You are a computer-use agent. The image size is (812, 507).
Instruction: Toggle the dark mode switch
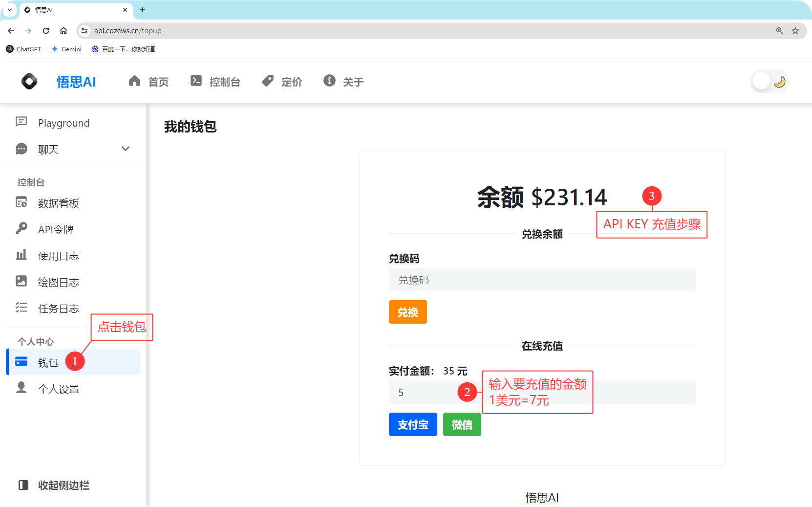pos(769,81)
